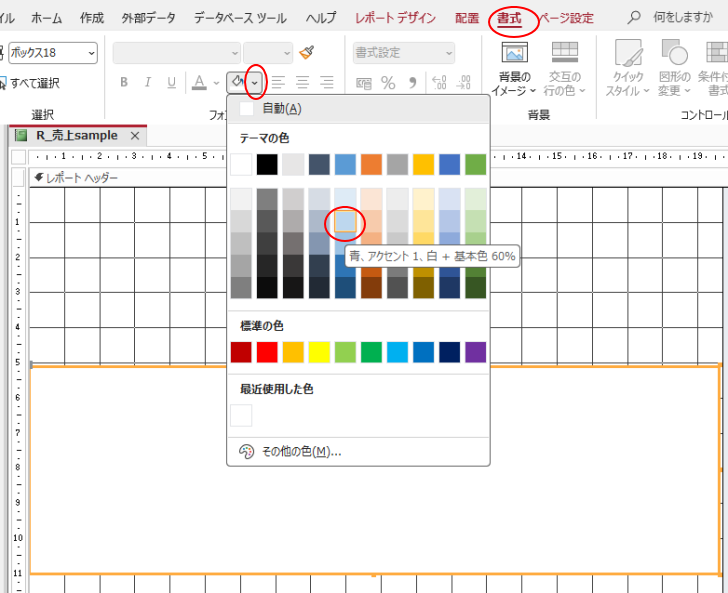Open the 背景のイメージ button
The image size is (728, 593).
(514, 68)
